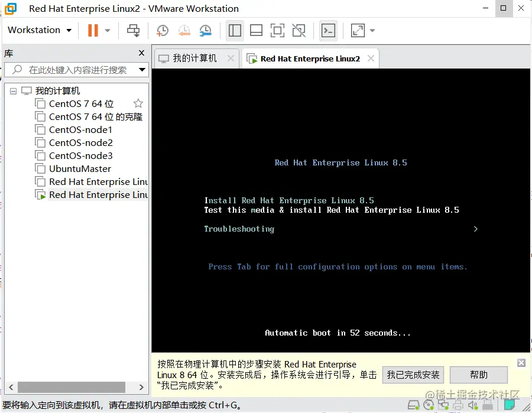
Task: Open power options dropdown next to pause
Action: click(x=108, y=31)
